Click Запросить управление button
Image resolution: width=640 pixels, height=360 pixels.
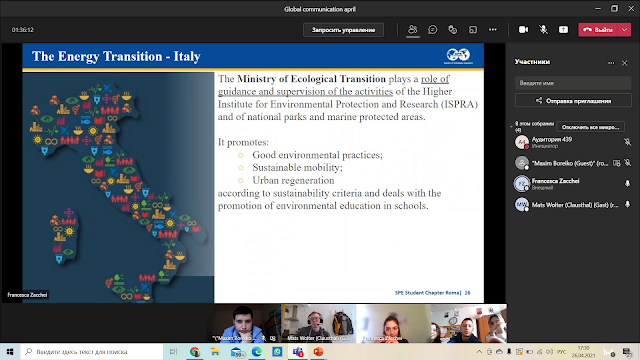tap(343, 30)
